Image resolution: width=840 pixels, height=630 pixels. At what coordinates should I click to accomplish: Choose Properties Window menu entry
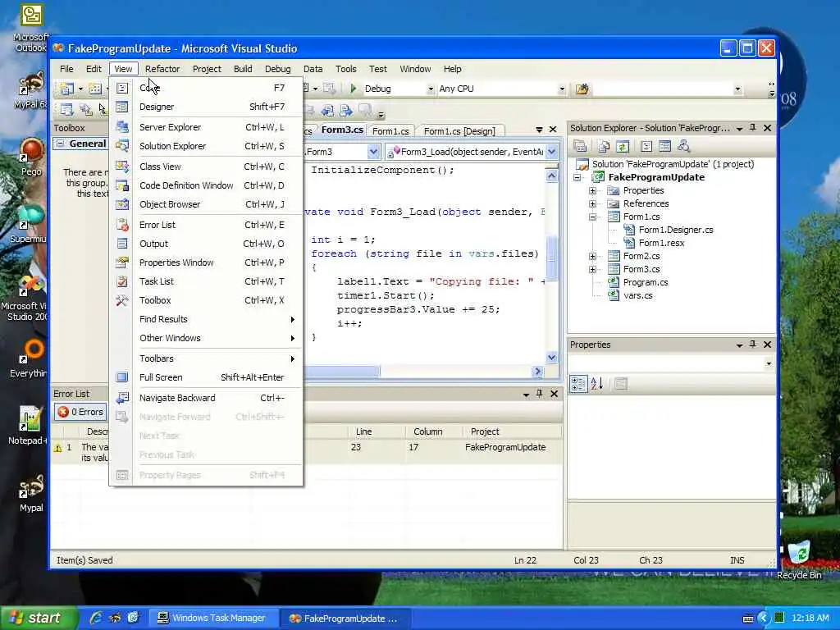[x=206, y=262]
